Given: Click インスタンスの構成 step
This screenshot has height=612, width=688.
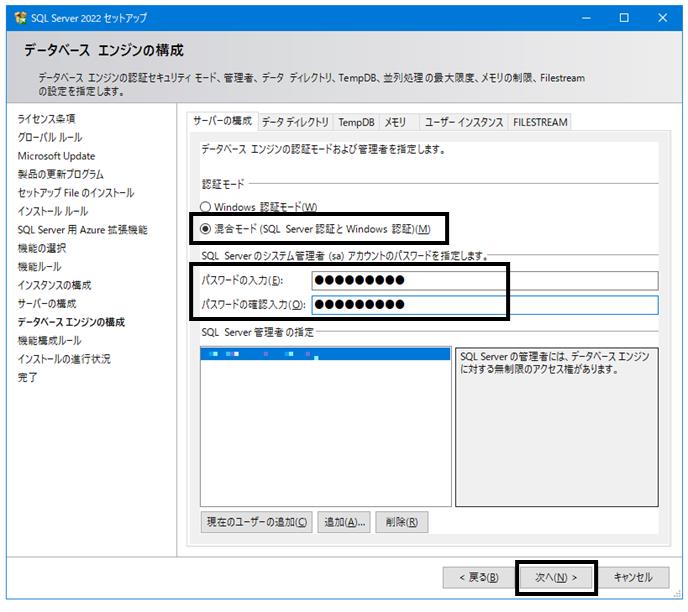Looking at the screenshot, I should [54, 285].
